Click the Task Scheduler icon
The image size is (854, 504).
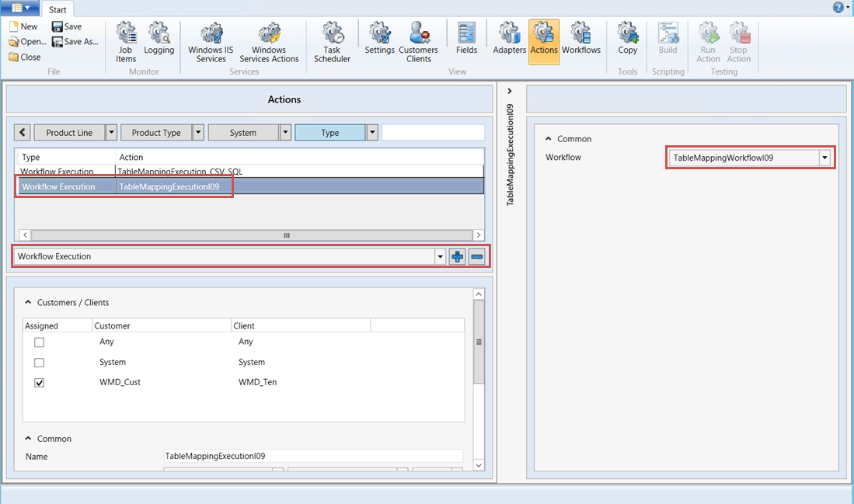pos(332,40)
